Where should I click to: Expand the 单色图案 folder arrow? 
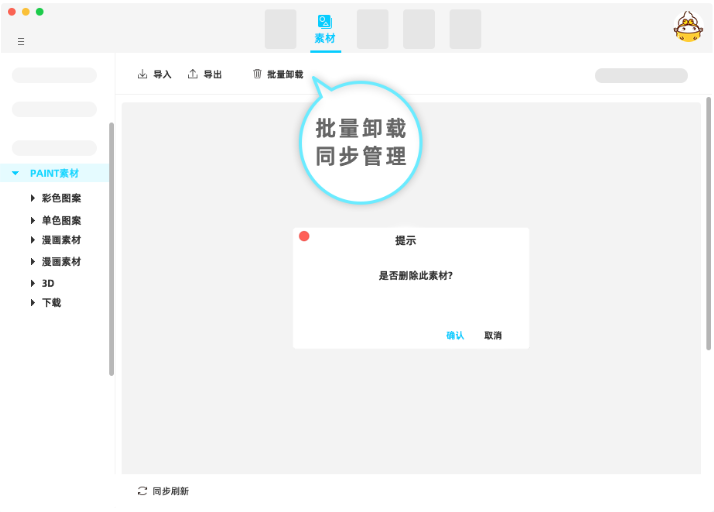33,220
